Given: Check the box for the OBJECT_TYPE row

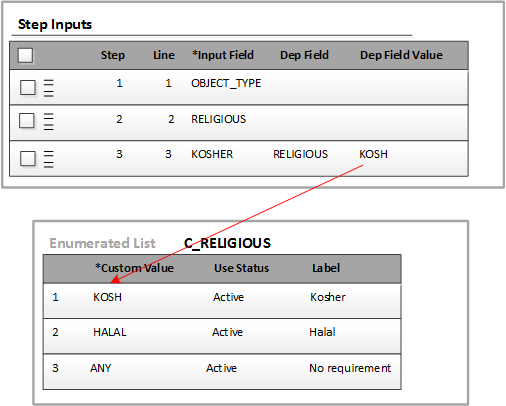Looking at the screenshot, I should 28,88.
